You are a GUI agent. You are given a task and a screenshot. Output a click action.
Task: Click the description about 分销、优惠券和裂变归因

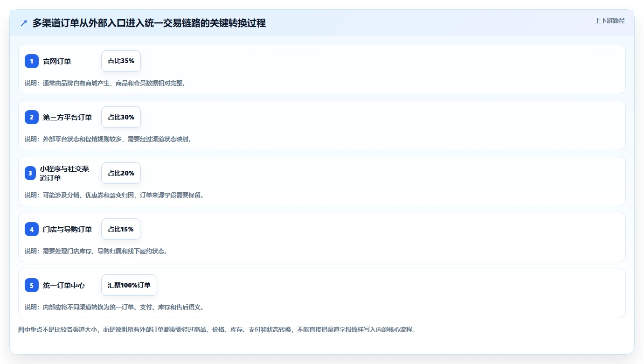tap(114, 195)
